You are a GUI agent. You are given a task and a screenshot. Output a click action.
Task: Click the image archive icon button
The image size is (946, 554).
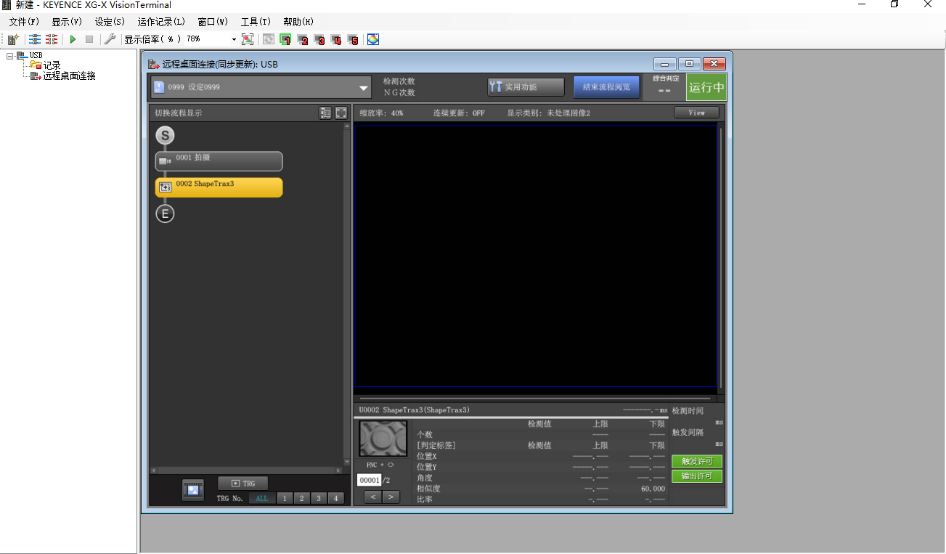pos(193,490)
